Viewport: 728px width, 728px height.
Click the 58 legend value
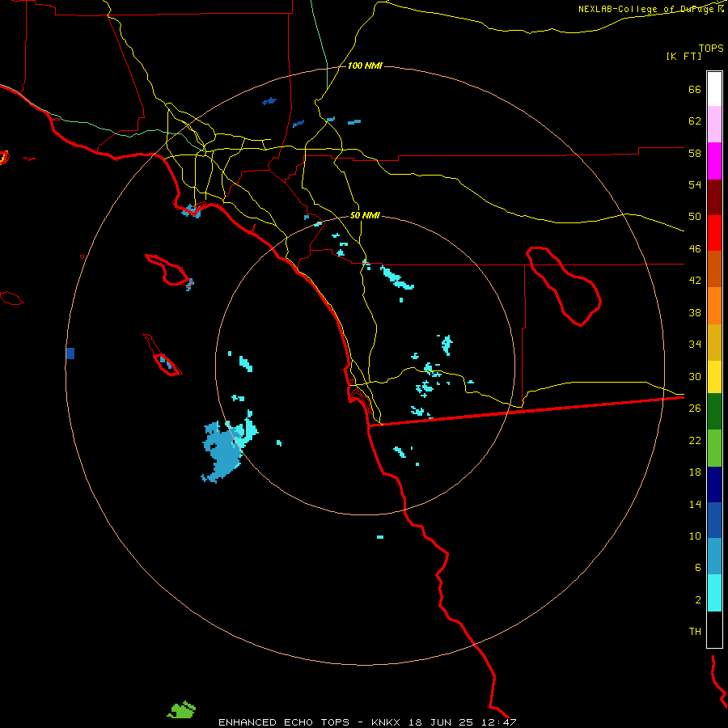coord(695,153)
